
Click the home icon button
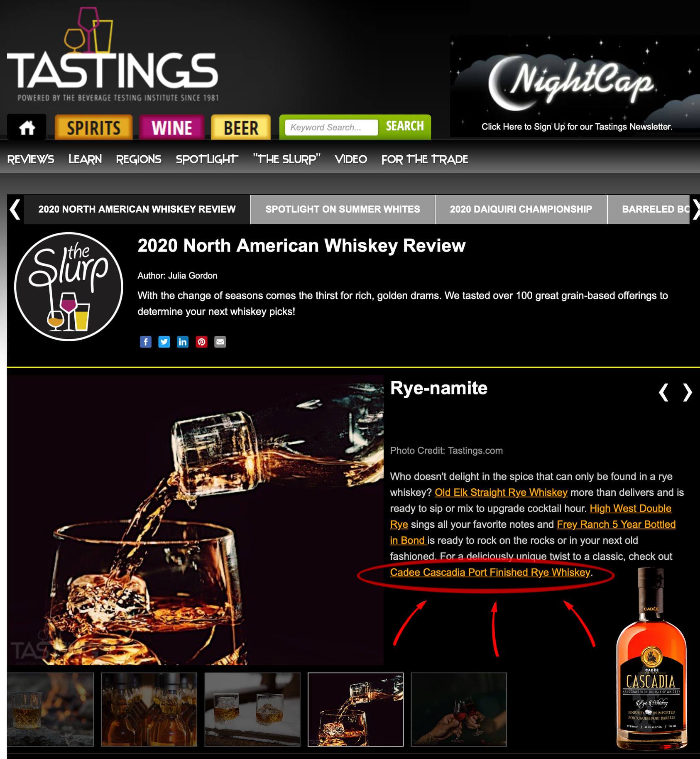27,127
